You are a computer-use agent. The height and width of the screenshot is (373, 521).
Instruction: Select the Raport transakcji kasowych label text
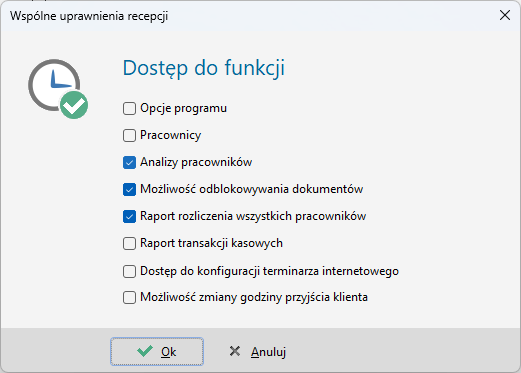[x=211, y=243]
